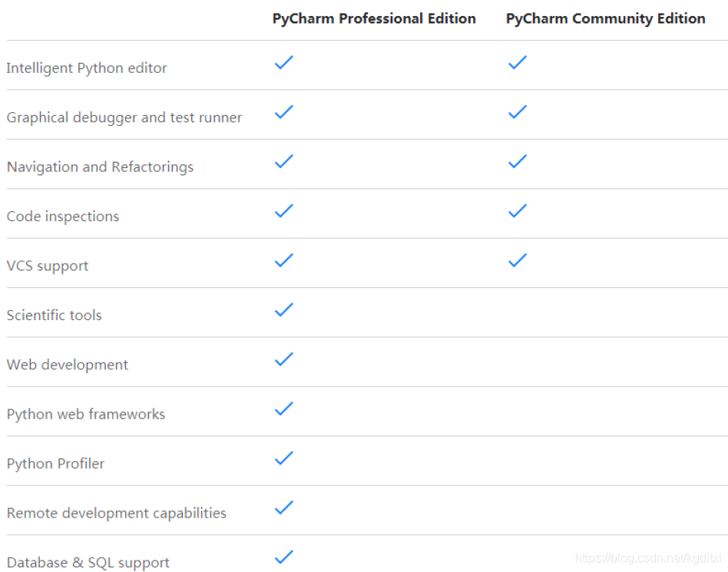Click Professional checkmark for Python web frameworks
The image size is (728, 572).
(284, 408)
